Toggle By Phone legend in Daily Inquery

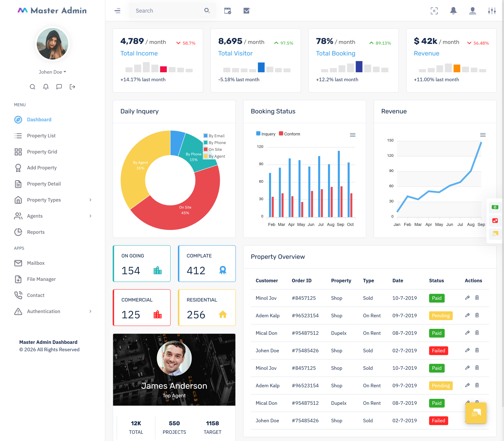click(x=215, y=143)
